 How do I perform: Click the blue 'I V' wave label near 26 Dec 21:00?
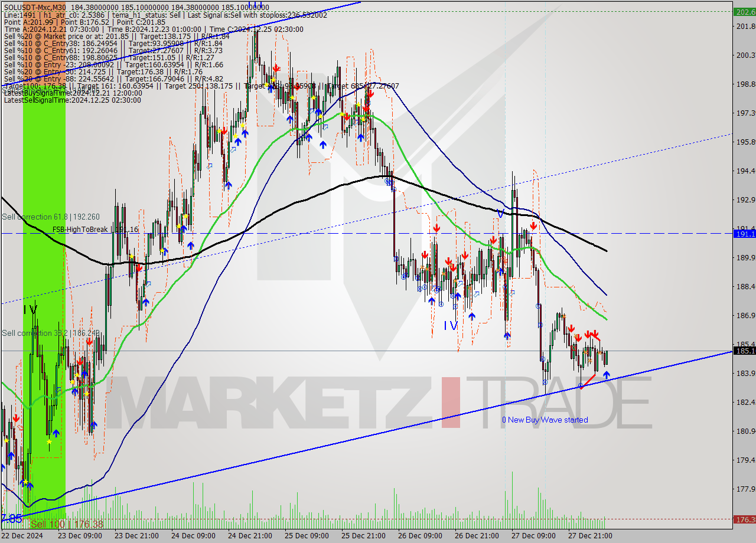click(x=451, y=325)
